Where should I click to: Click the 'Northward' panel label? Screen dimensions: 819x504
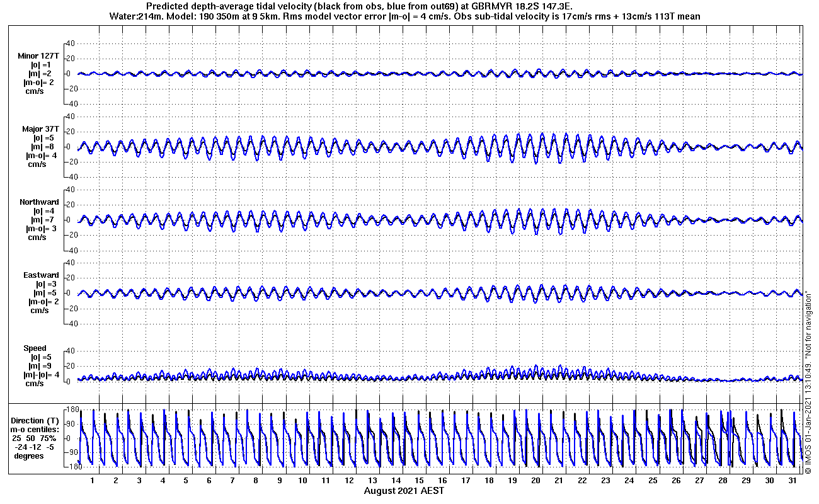pos(39,202)
